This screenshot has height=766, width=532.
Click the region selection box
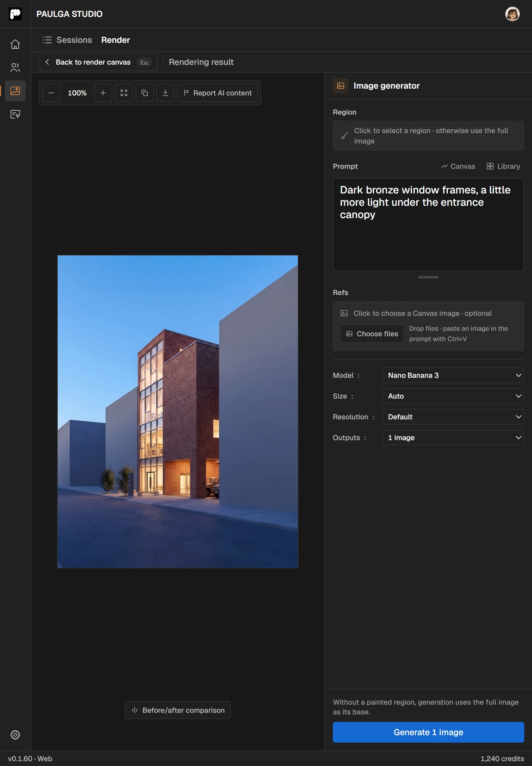pos(428,136)
